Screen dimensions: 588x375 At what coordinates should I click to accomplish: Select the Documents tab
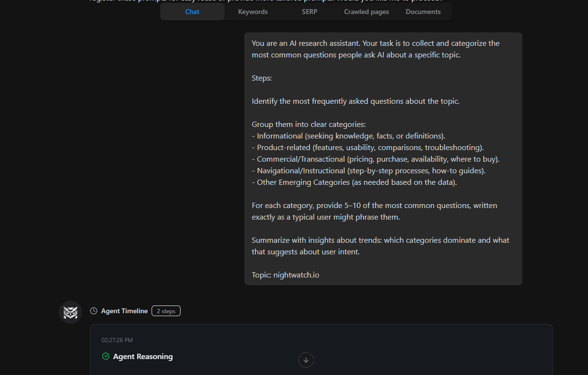tap(423, 12)
